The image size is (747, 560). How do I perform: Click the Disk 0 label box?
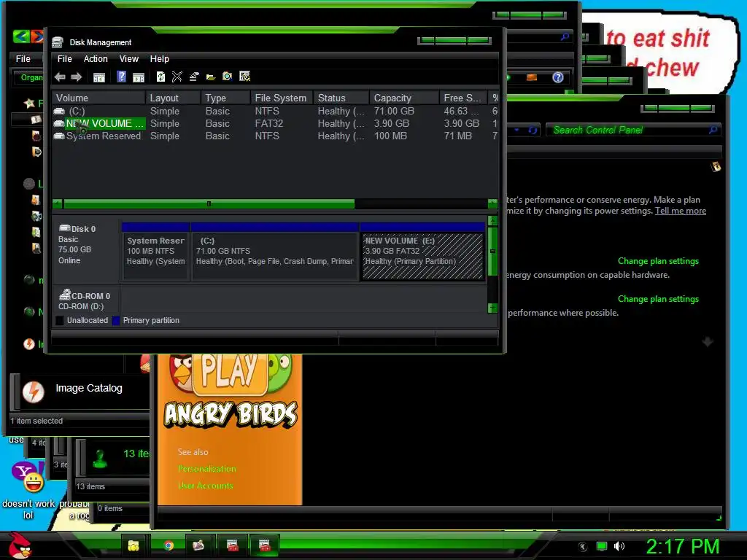(86, 249)
